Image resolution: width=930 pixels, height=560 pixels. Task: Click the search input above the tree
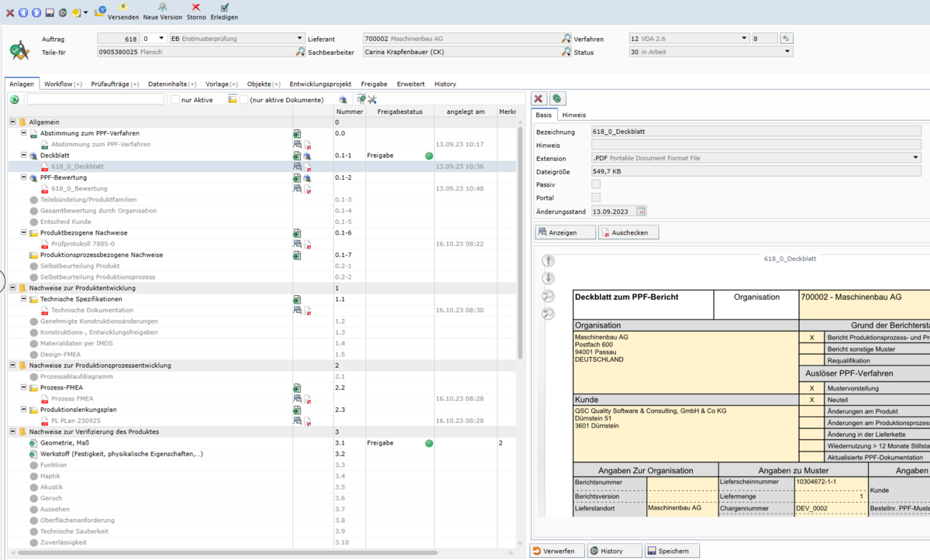95,99
